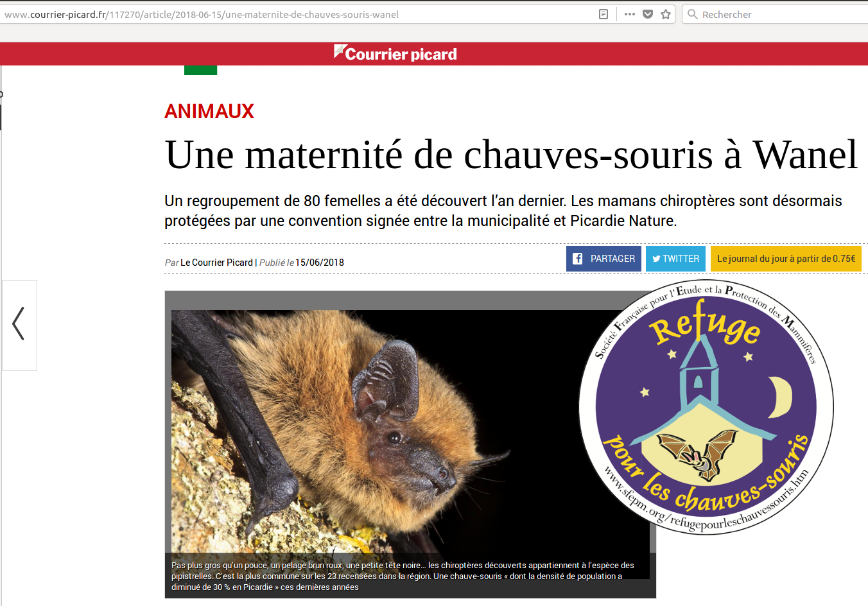Open page actions three-dot menu

[630, 14]
